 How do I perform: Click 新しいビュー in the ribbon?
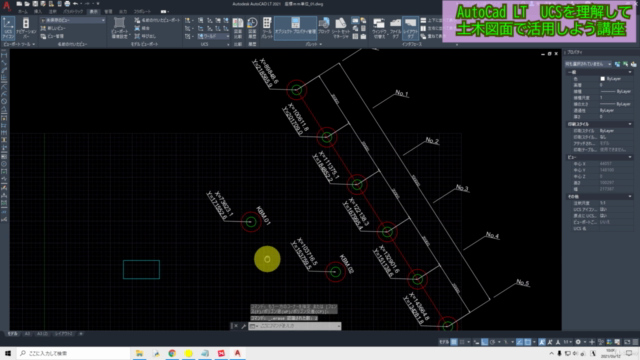(x=53, y=28)
